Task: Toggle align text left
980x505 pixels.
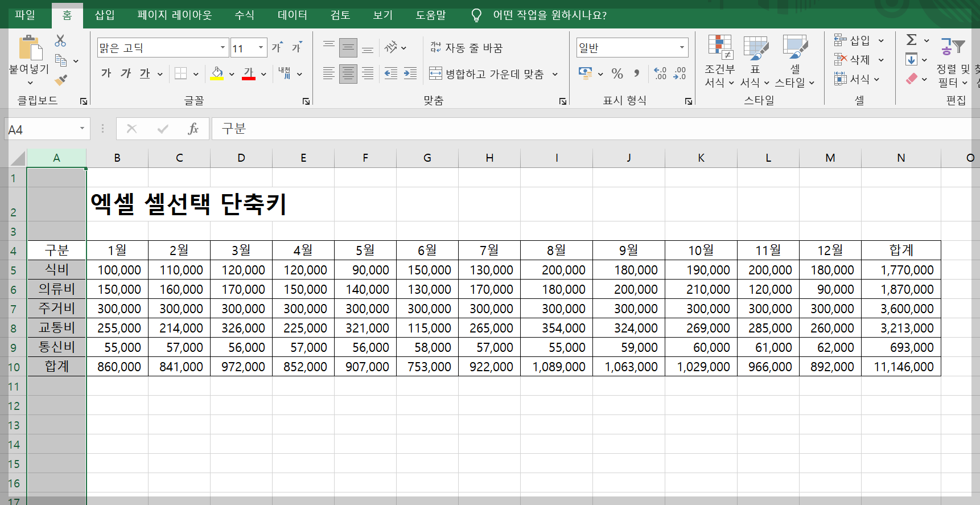Action: pyautogui.click(x=329, y=73)
